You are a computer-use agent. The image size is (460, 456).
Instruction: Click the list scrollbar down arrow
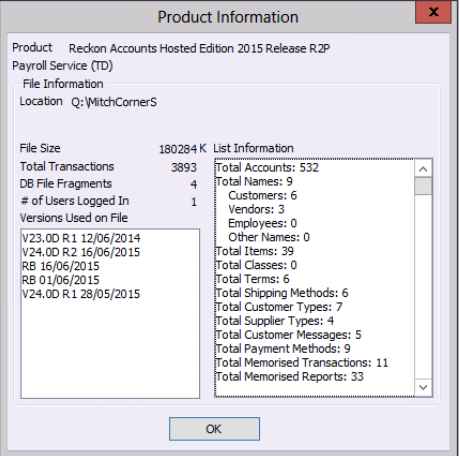click(x=423, y=387)
